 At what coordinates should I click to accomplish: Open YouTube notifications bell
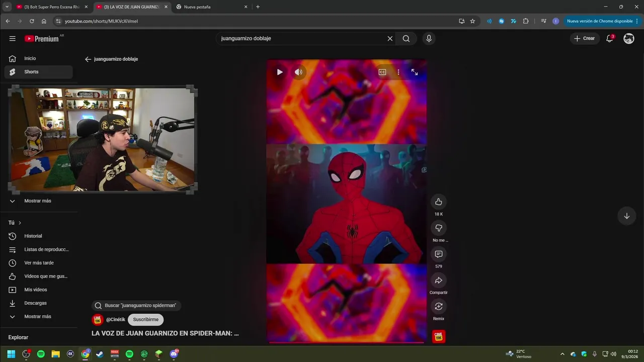(609, 38)
